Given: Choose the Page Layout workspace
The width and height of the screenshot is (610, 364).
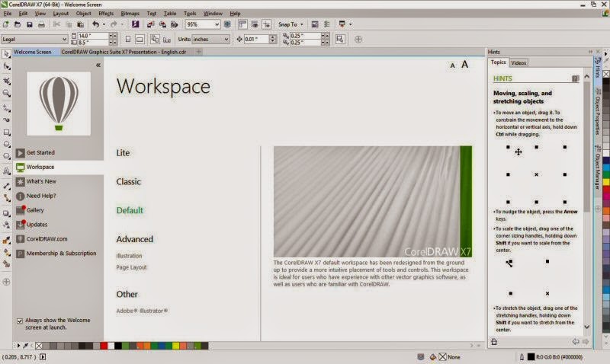Looking at the screenshot, I should (131, 267).
